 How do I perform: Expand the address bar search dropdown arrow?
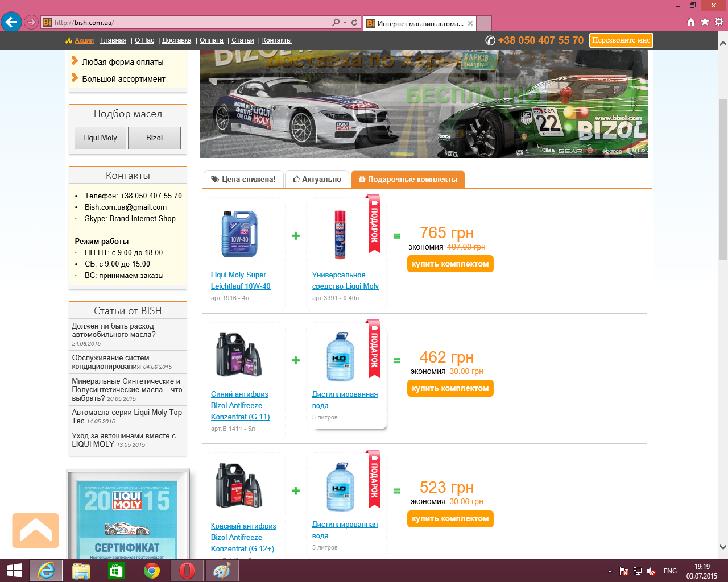pos(345,23)
